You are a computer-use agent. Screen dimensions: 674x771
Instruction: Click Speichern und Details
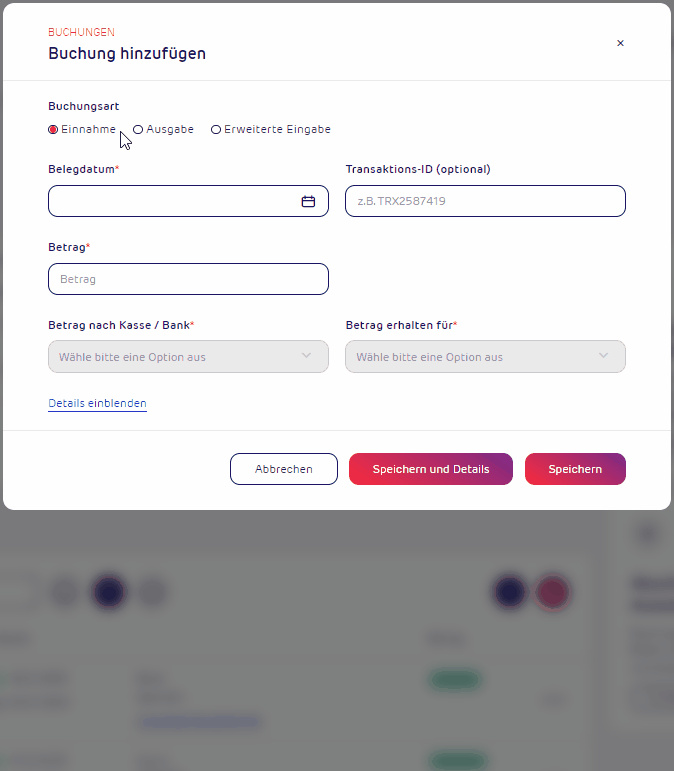point(431,469)
